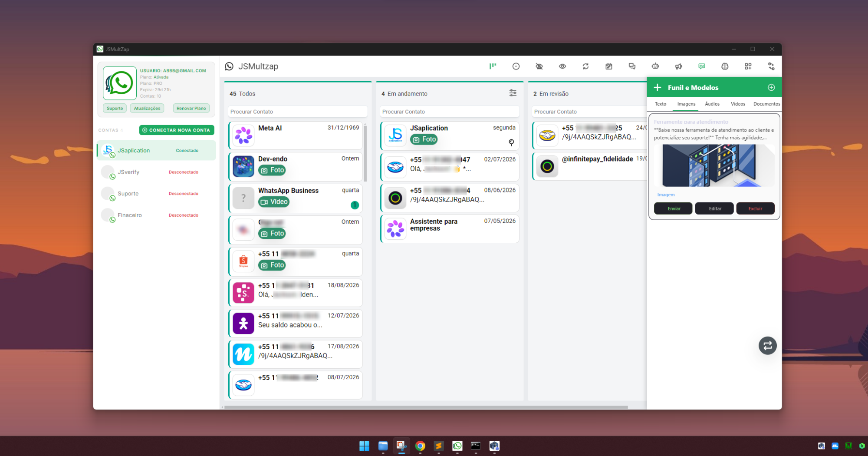Click the Renovar Plano button
868x456 pixels.
coord(191,108)
